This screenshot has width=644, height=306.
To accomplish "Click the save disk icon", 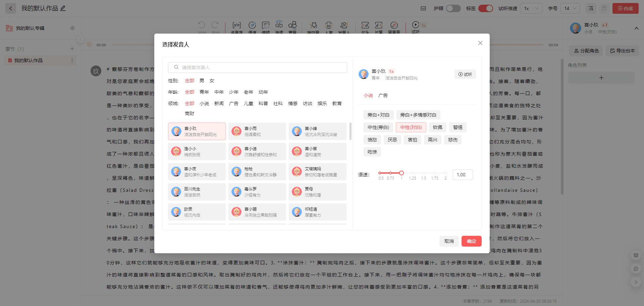I will [604, 8].
